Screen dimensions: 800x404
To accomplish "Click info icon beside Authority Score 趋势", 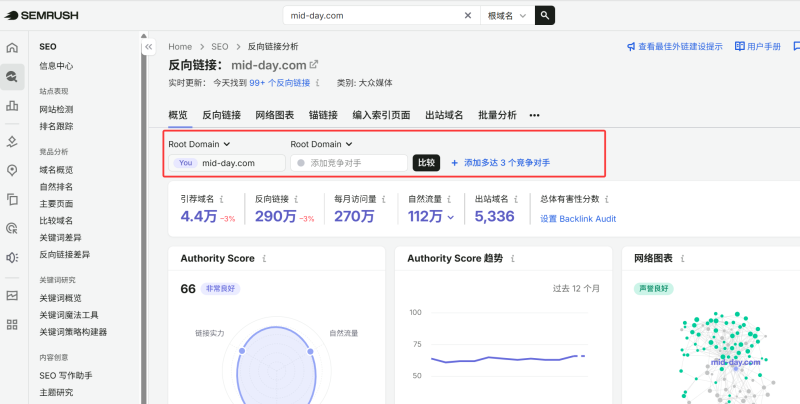I will point(513,259).
